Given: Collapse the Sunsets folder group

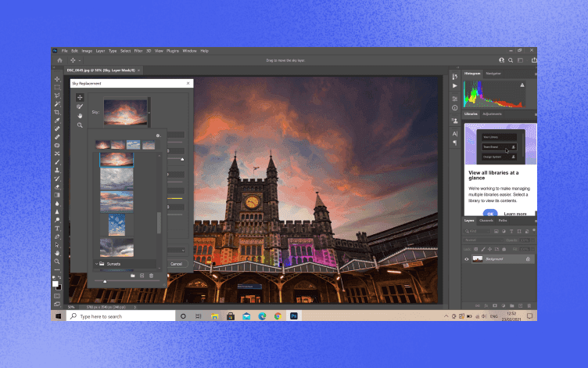Looking at the screenshot, I should [96, 264].
